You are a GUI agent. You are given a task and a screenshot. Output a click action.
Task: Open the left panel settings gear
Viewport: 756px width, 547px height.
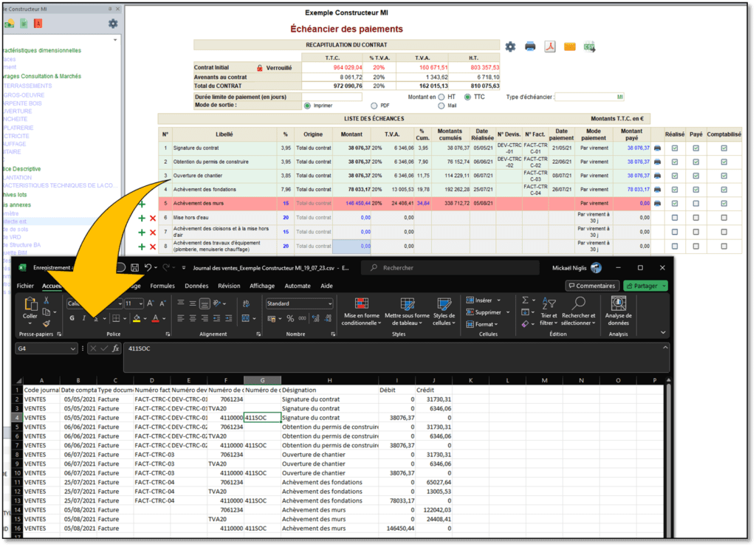pos(113,24)
